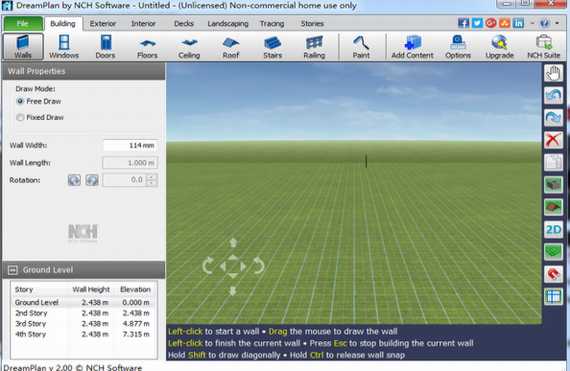The width and height of the screenshot is (570, 371).
Task: Open the Roof tool
Action: point(231,47)
